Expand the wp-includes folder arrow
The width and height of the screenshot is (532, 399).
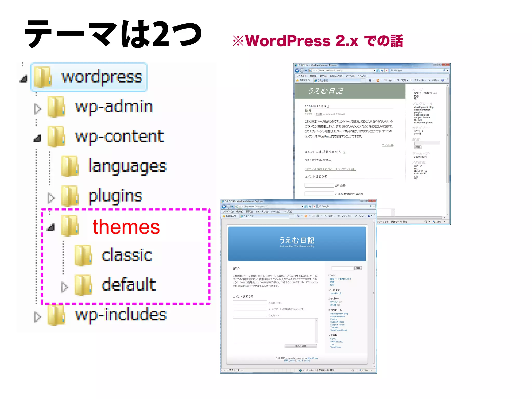[x=37, y=317]
